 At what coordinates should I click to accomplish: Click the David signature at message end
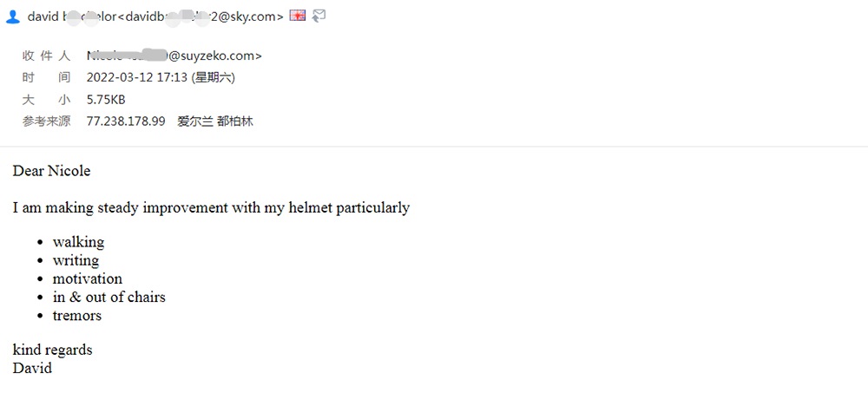[32, 368]
